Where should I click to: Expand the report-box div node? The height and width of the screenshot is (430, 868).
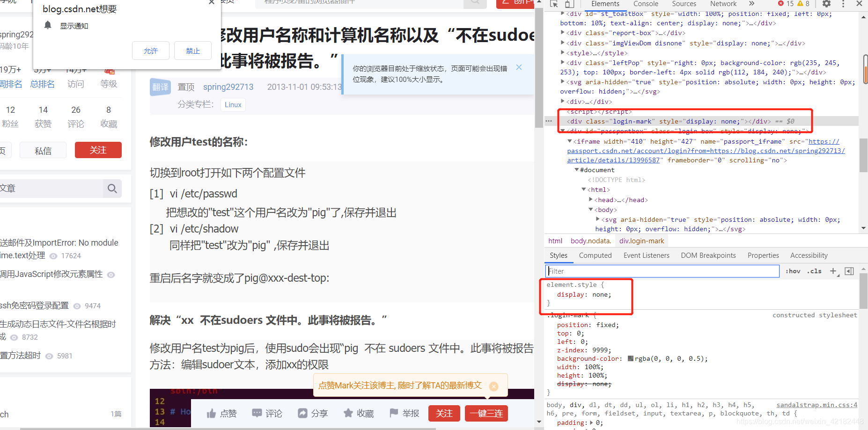click(x=563, y=33)
